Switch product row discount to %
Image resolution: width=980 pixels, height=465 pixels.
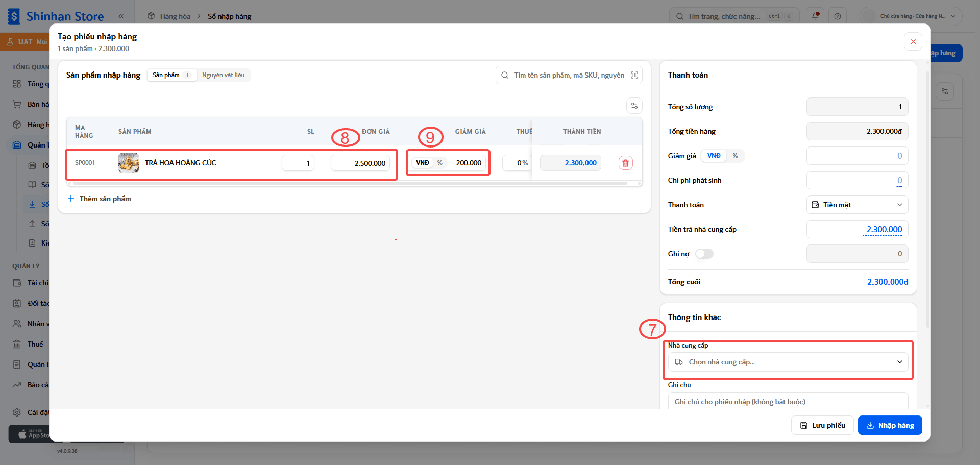pyautogui.click(x=440, y=163)
